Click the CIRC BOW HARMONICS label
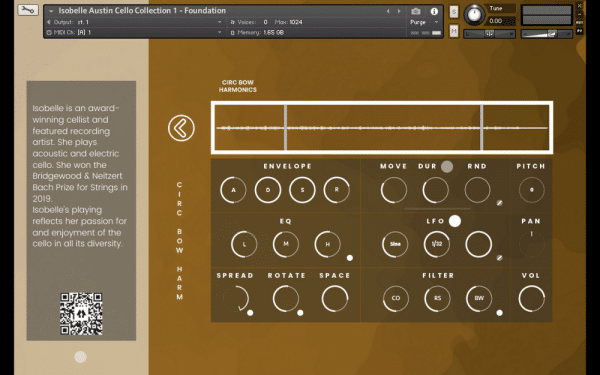 pyautogui.click(x=238, y=86)
